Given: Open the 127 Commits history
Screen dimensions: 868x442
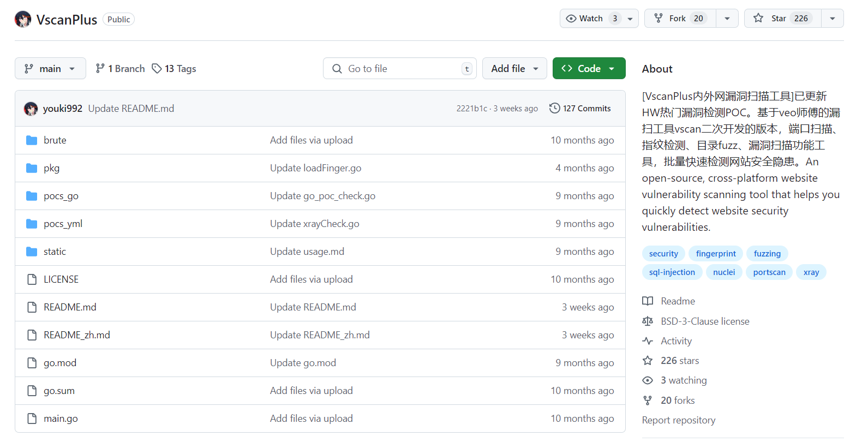Looking at the screenshot, I should 580,108.
